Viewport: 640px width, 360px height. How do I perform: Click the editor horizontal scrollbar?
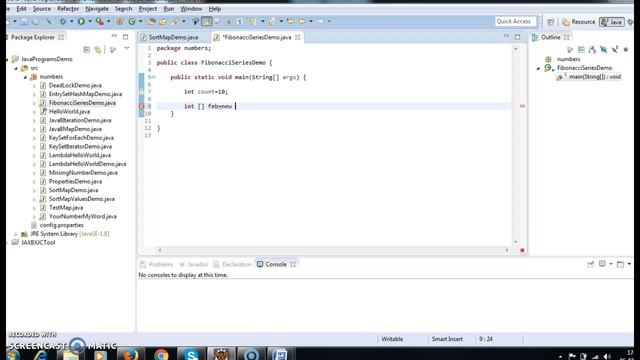[x=333, y=250]
